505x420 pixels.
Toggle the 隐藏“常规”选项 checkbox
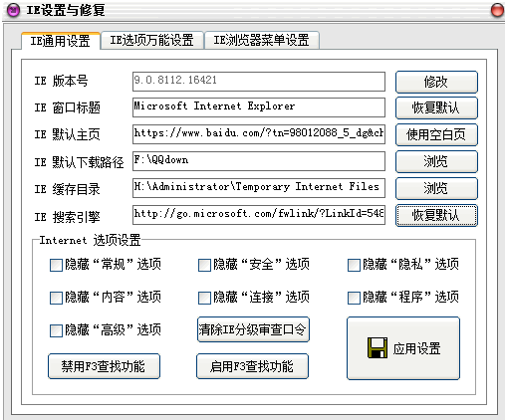click(x=56, y=265)
